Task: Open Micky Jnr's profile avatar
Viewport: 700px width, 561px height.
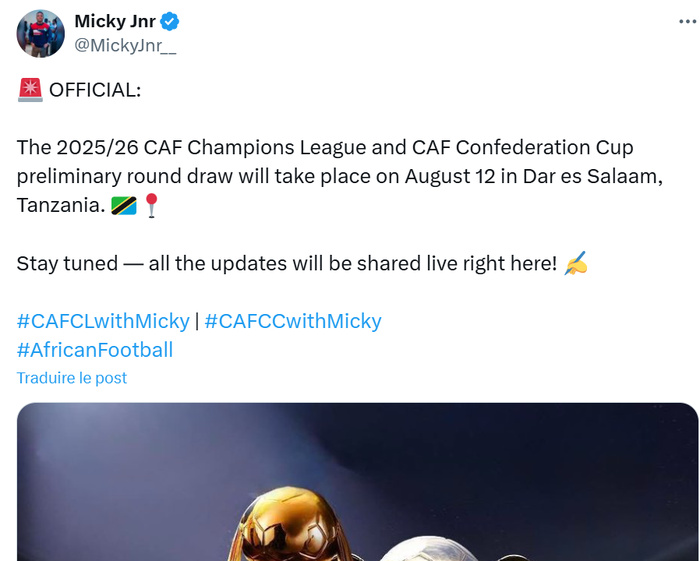Action: pos(41,32)
